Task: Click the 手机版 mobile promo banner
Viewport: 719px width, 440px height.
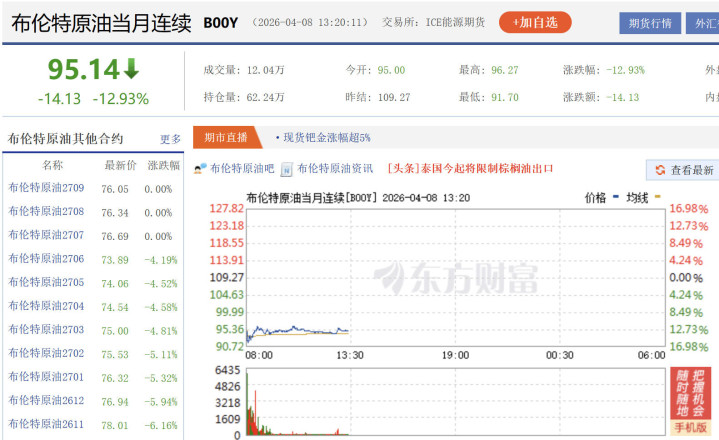Action: [690, 401]
